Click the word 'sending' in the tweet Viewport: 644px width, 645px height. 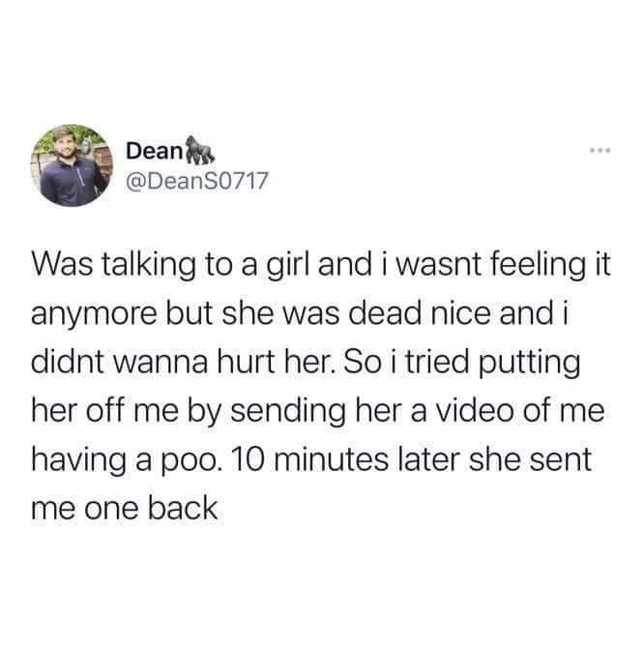(x=288, y=413)
